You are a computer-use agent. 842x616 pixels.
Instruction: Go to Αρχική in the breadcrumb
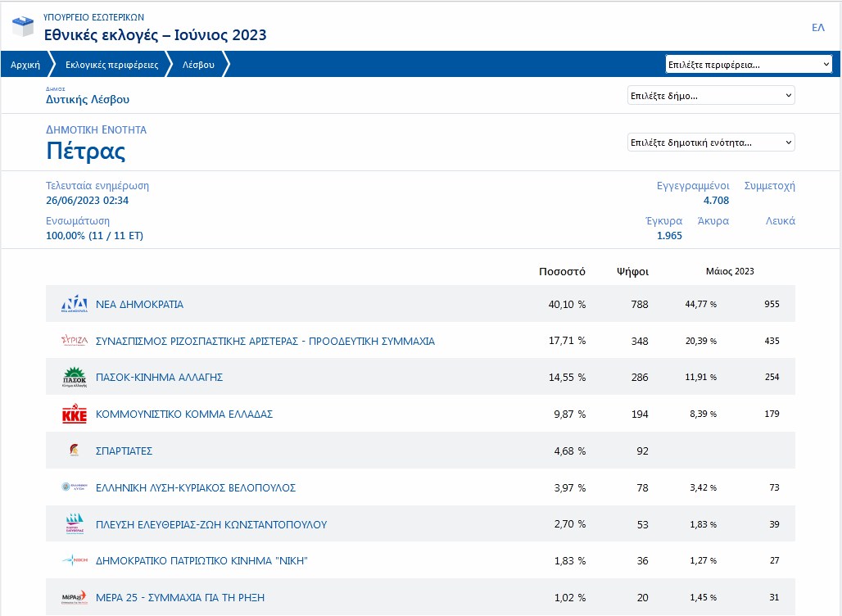point(25,65)
